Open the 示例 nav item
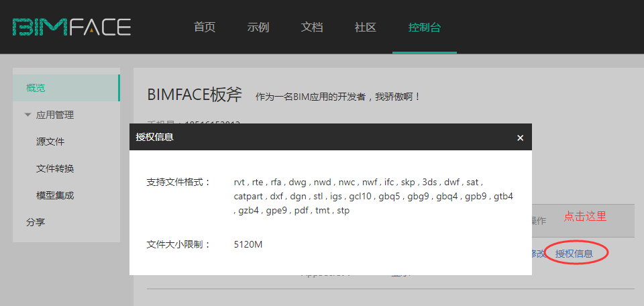Viewport: 644px width, 306px height. pos(258,27)
